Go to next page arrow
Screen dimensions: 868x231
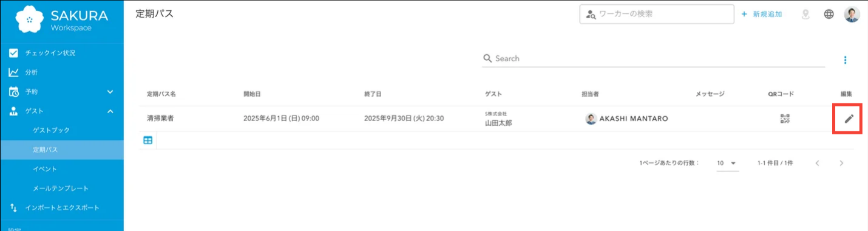click(x=841, y=163)
